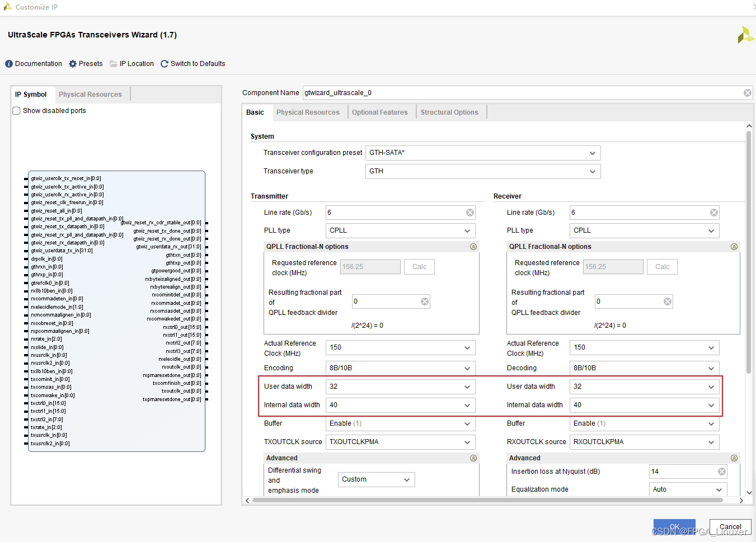Viewport: 756px width, 542px height.
Task: Open the Equalization mode dropdown
Action: (x=688, y=489)
